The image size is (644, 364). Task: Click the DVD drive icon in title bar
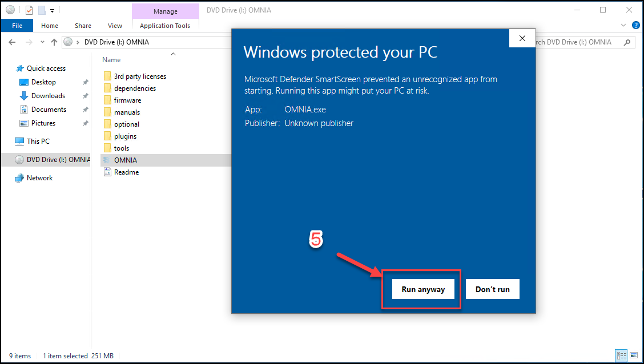(10, 10)
